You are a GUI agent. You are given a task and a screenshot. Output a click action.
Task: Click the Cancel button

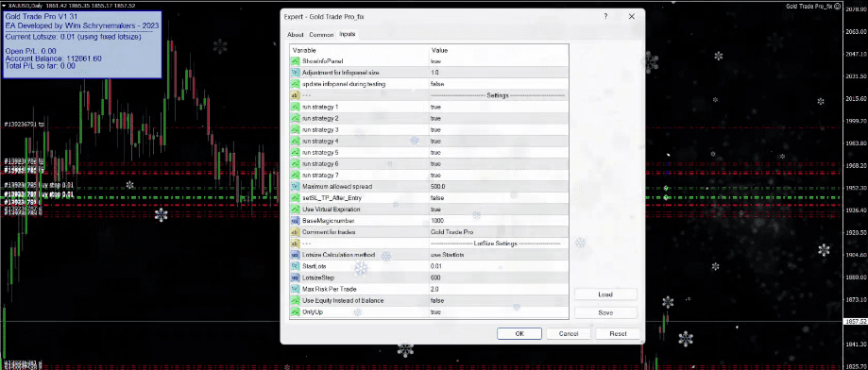point(569,333)
